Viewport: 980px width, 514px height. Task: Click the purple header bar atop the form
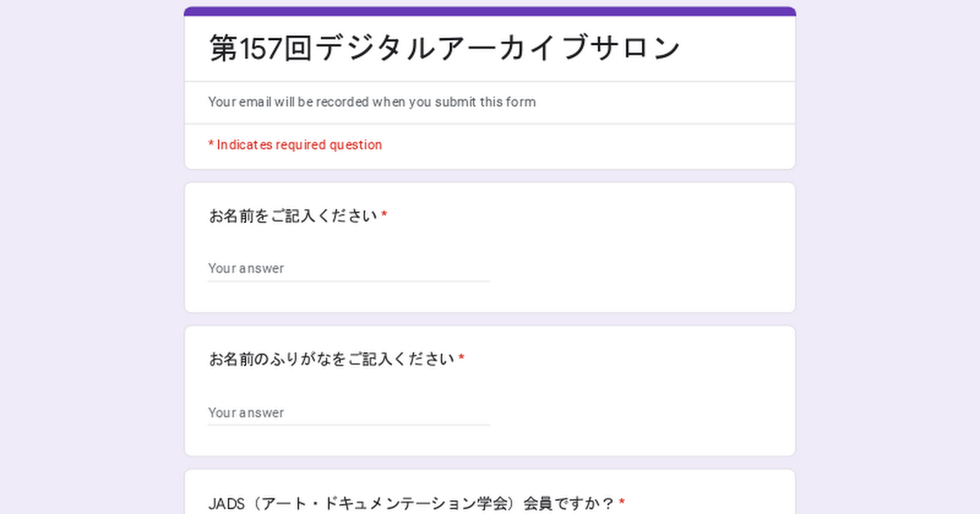point(490,11)
